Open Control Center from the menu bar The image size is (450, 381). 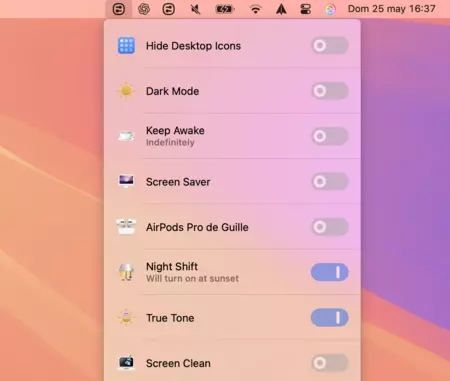point(305,9)
